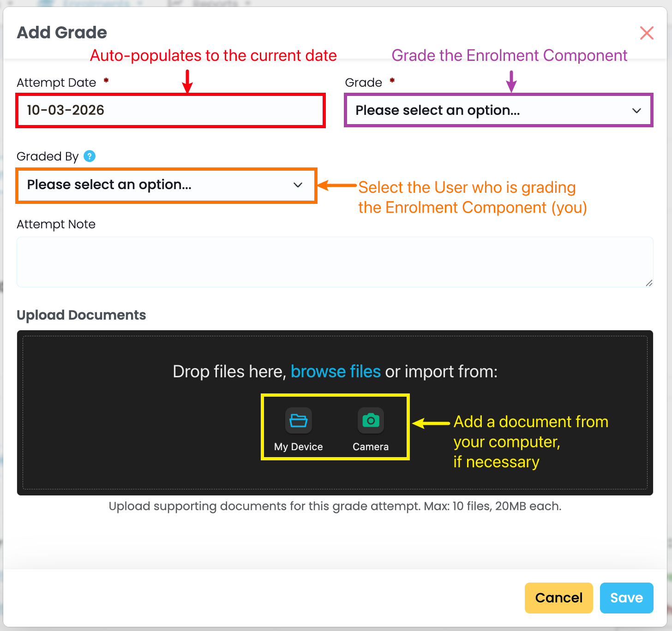Follow the browse files link
This screenshot has height=631, width=672.
pyautogui.click(x=336, y=372)
